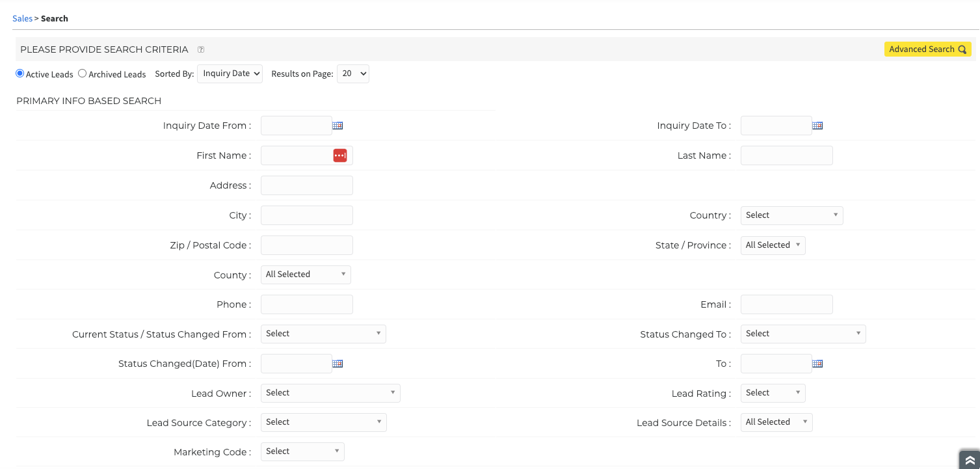Open the Sorted By dropdown

pyautogui.click(x=230, y=74)
